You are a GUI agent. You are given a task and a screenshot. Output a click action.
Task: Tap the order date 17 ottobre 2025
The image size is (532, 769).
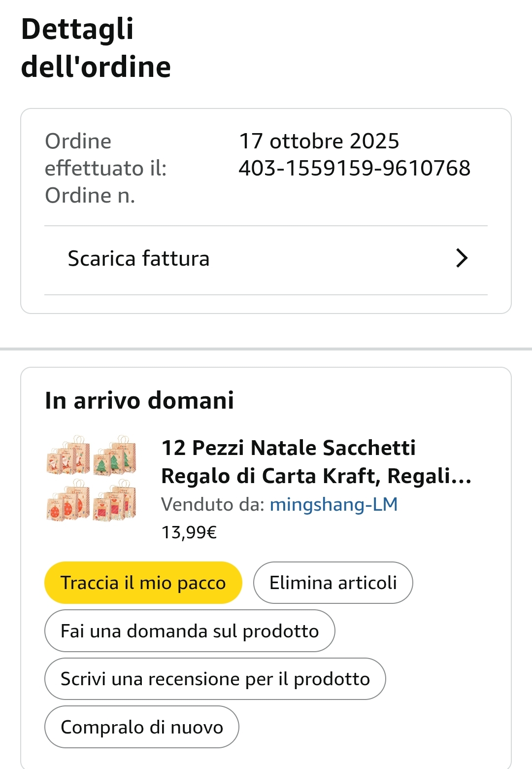coord(319,141)
